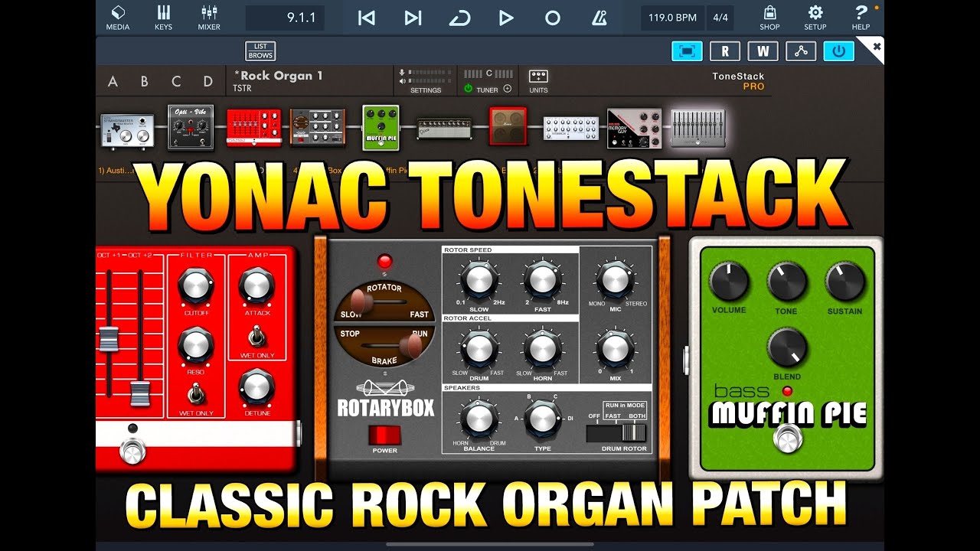Close the ToneStack plugin window
Screen dimensions: 980x551
pos(877,47)
